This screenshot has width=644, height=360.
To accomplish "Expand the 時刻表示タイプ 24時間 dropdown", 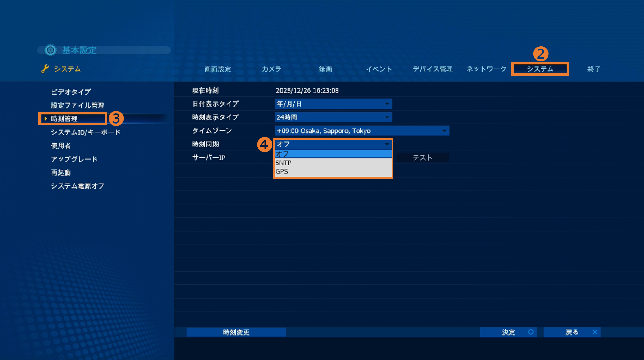I will pyautogui.click(x=333, y=117).
